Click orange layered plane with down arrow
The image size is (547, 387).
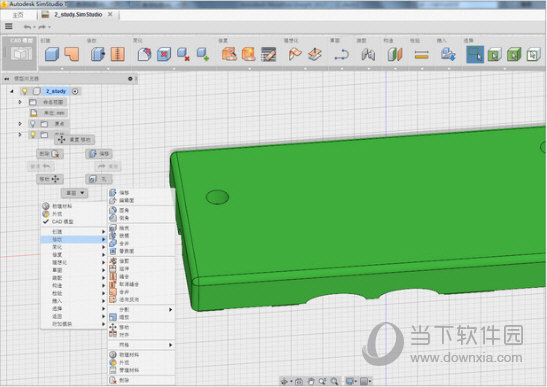pyautogui.click(x=315, y=54)
